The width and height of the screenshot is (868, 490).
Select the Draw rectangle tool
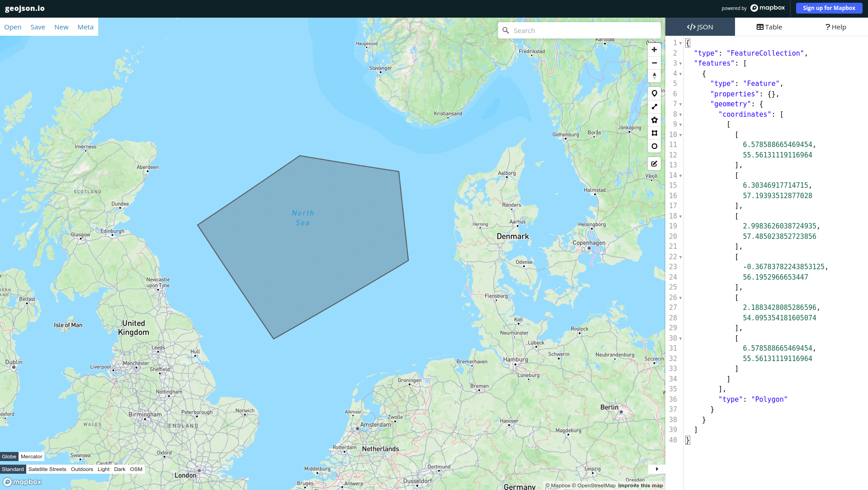[654, 133]
